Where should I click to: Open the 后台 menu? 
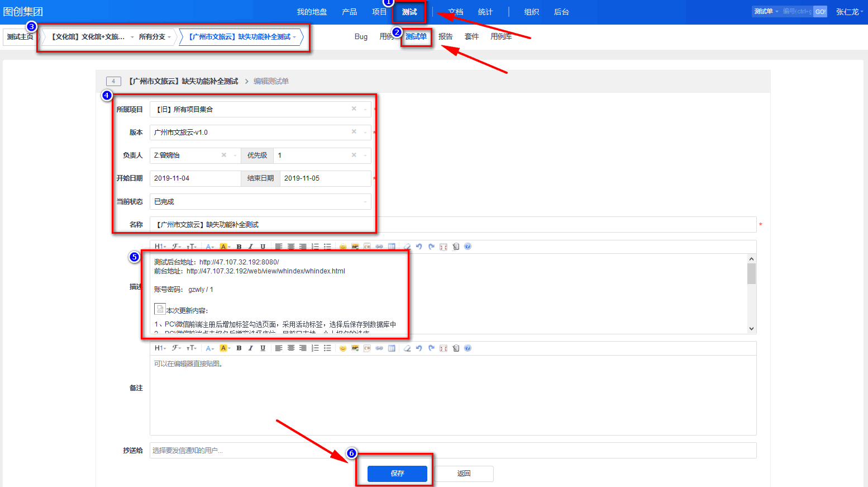pyautogui.click(x=561, y=12)
